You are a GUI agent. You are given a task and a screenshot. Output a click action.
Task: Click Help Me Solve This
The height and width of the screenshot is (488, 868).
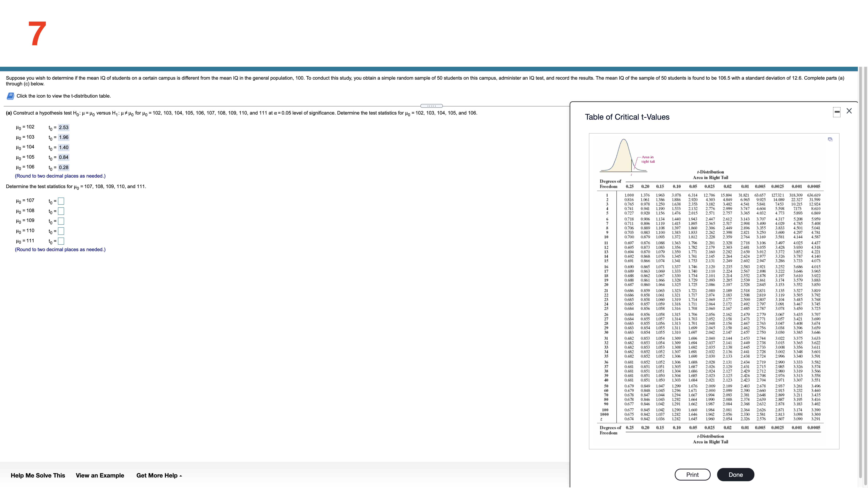coord(38,475)
